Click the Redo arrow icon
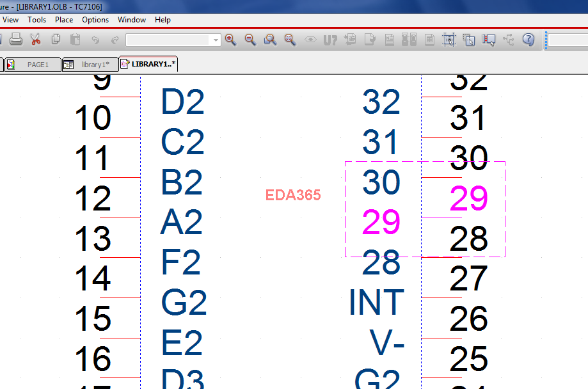This screenshot has height=389, width=588. [x=115, y=40]
